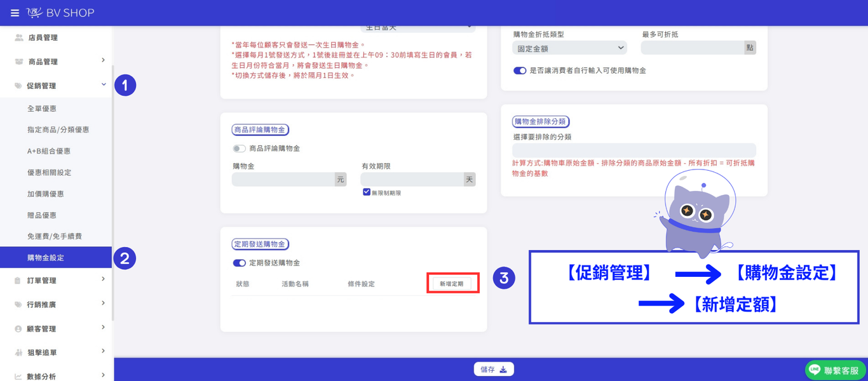Click the 有效期限 days input field
The width and height of the screenshot is (868, 381).
click(412, 180)
